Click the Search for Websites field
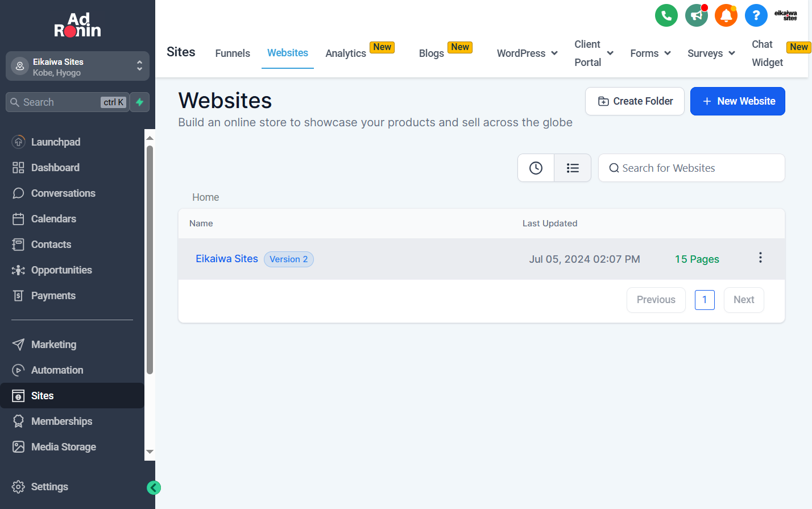The width and height of the screenshot is (812, 509). click(691, 168)
